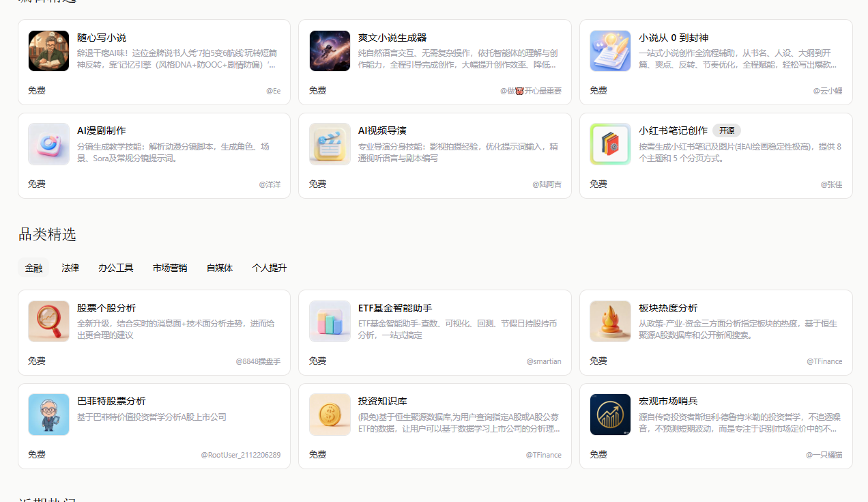Viewport: 868px width, 502px height.
Task: Open the 小红书笔记创作 book icon
Action: [610, 144]
